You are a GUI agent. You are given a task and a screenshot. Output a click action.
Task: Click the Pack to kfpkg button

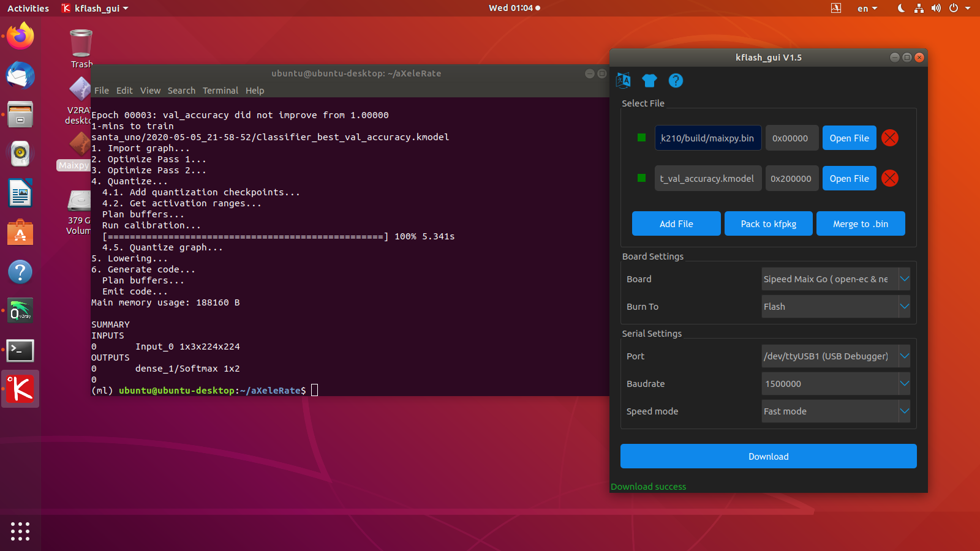coord(768,223)
